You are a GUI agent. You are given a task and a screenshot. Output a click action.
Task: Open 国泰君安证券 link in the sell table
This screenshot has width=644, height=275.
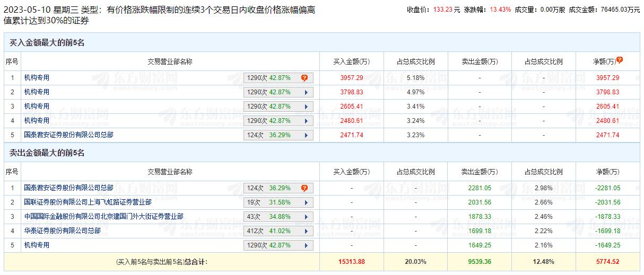[x=68, y=188]
